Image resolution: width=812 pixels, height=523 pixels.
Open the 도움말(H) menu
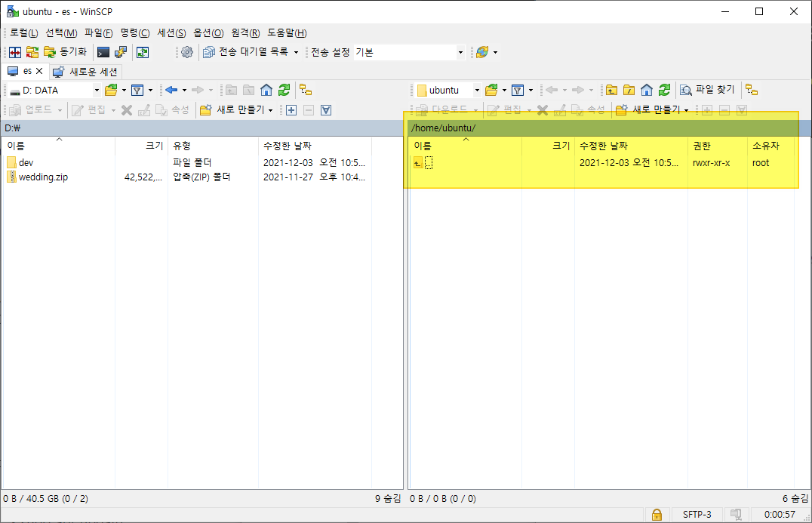(x=287, y=32)
